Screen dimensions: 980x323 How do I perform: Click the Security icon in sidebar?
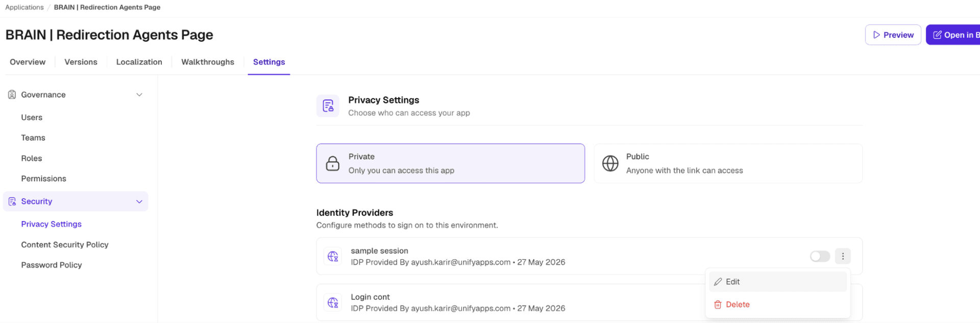point(12,202)
